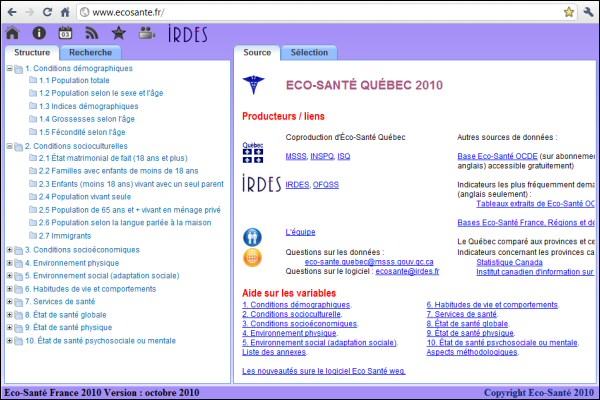Open help link 7. Services de santé
Viewport: 600px width, 400px height.
pos(461,314)
